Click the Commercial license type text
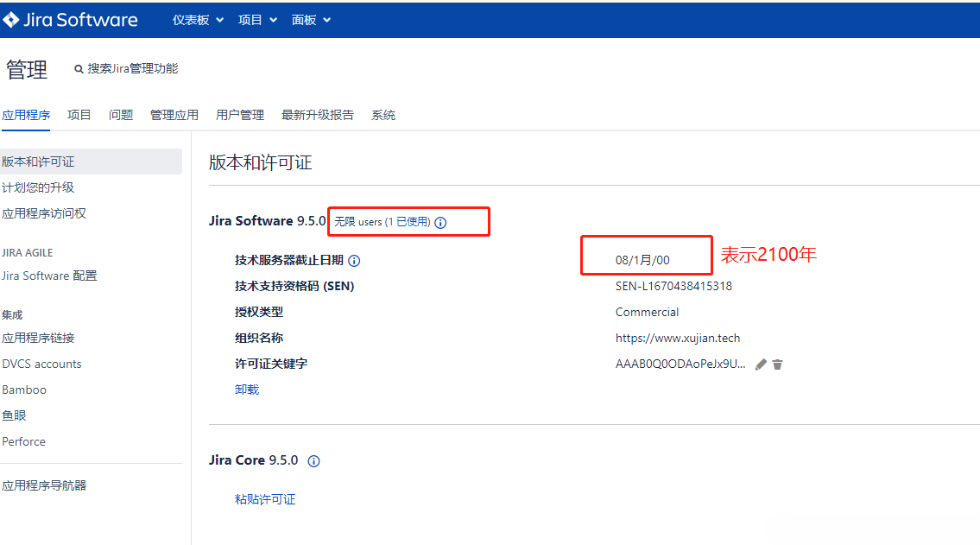 point(647,312)
